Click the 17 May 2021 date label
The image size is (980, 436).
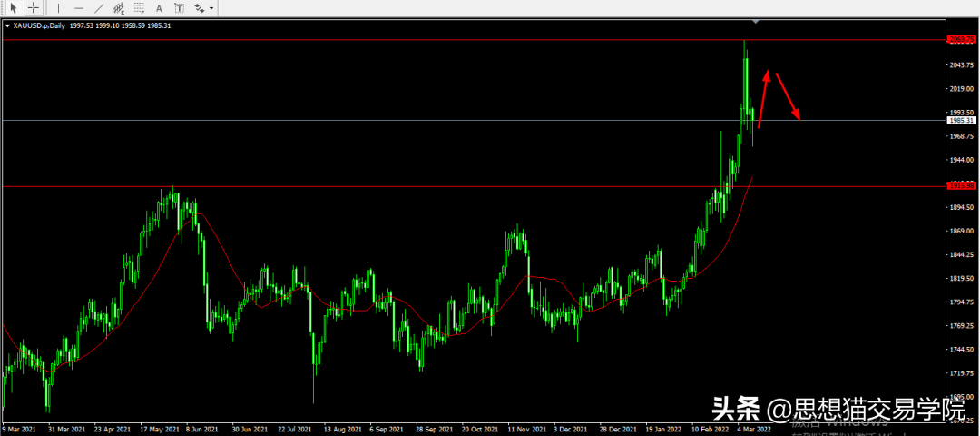[x=158, y=430]
